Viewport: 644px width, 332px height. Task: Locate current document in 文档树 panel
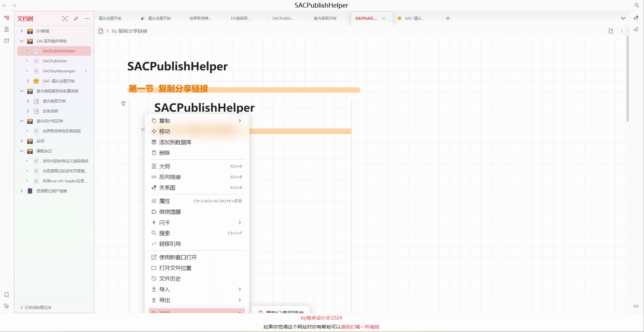[x=65, y=19]
